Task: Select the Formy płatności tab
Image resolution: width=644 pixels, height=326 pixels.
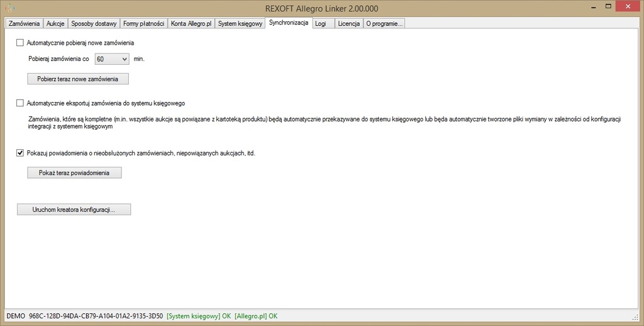Action: click(x=144, y=23)
